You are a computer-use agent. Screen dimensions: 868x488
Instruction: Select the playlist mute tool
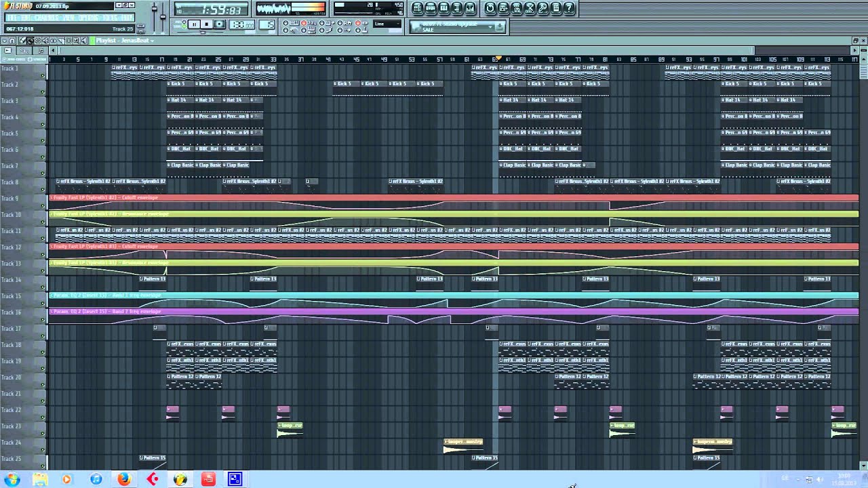pyautogui.click(x=45, y=41)
